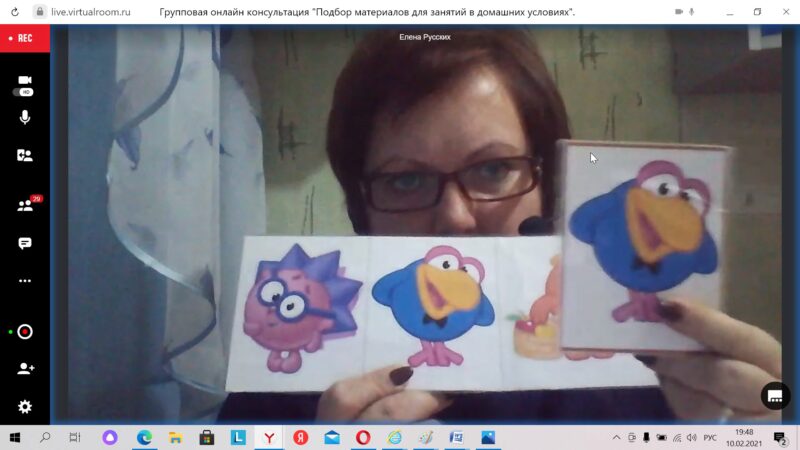
Task: Click the lock icon beside live.virtualroom.ru
Action: point(40,12)
